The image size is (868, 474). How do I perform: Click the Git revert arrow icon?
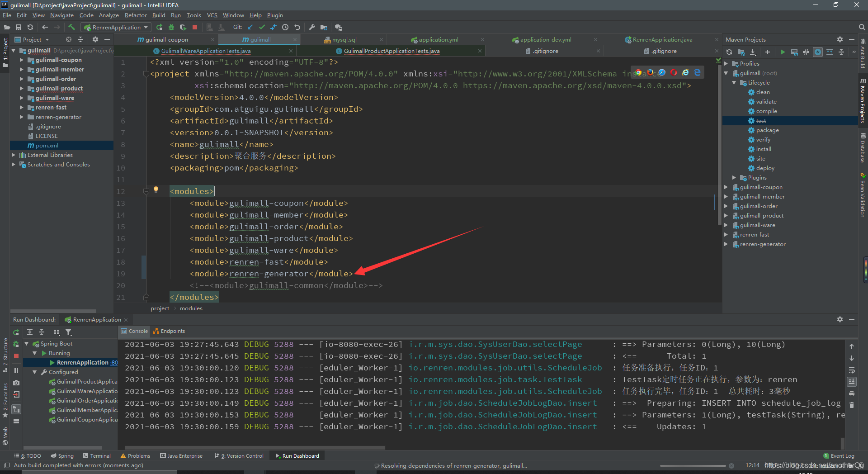[297, 27]
